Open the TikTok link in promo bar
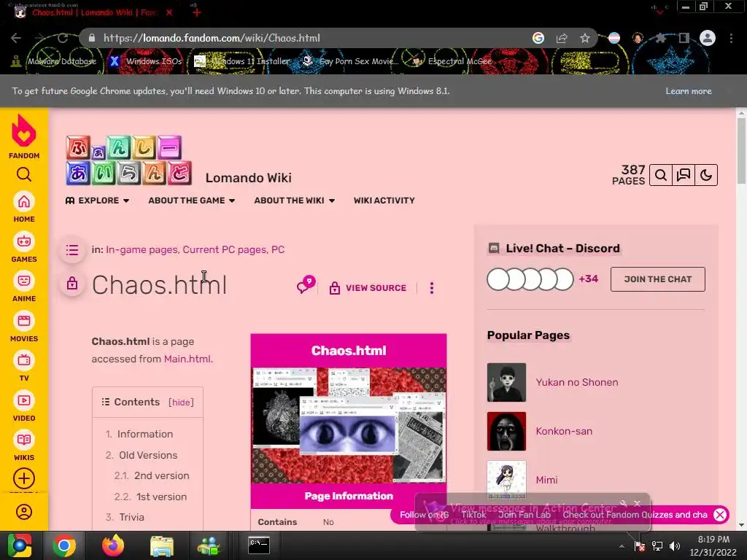Image resolution: width=747 pixels, height=560 pixels. 473,515
